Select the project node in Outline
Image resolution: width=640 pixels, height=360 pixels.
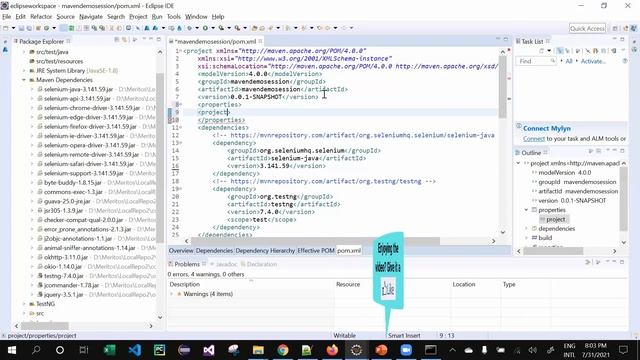[x=556, y=219]
